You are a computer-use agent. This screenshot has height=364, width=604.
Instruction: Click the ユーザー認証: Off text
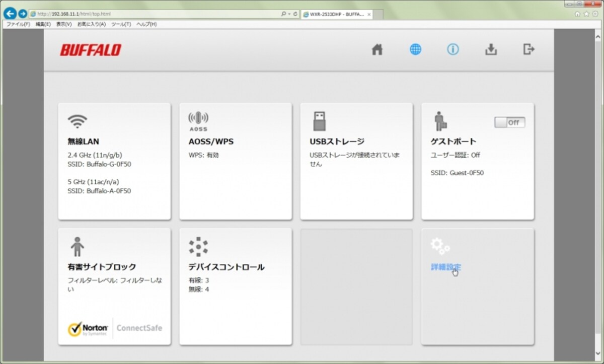coord(456,155)
